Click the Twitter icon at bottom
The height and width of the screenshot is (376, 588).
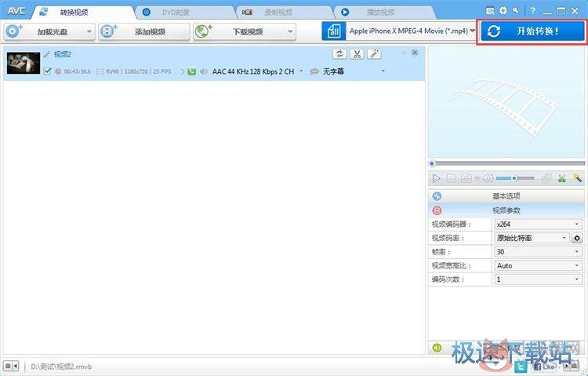tap(521, 367)
